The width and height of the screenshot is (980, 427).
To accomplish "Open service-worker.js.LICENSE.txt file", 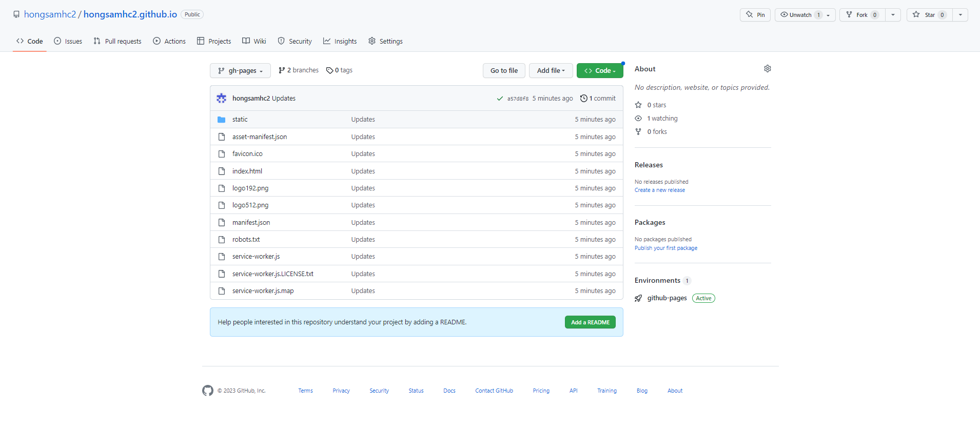I will tap(273, 274).
